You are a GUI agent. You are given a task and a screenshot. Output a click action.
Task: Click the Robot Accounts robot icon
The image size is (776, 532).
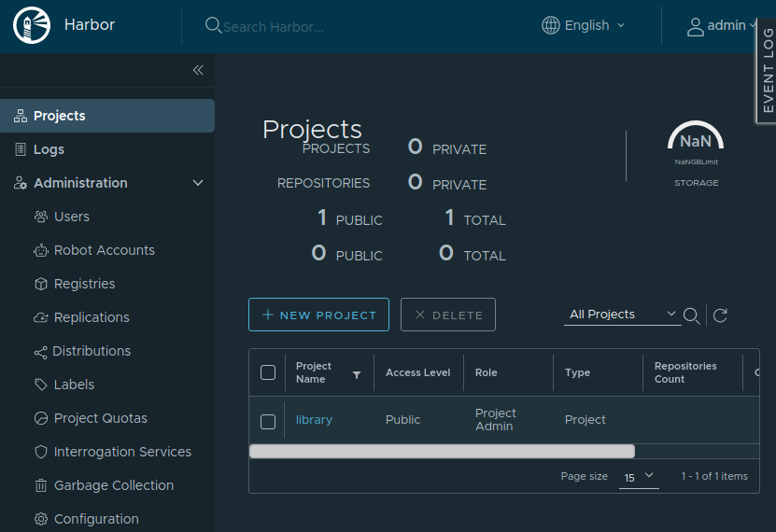41,251
